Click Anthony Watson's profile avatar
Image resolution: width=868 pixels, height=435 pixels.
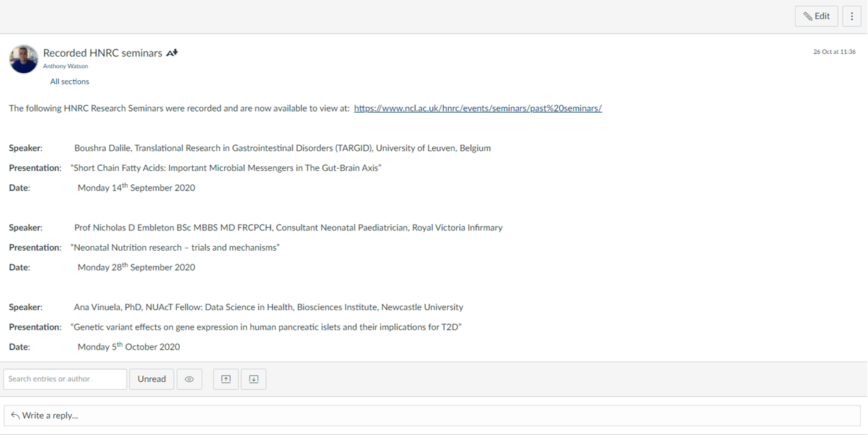24,59
